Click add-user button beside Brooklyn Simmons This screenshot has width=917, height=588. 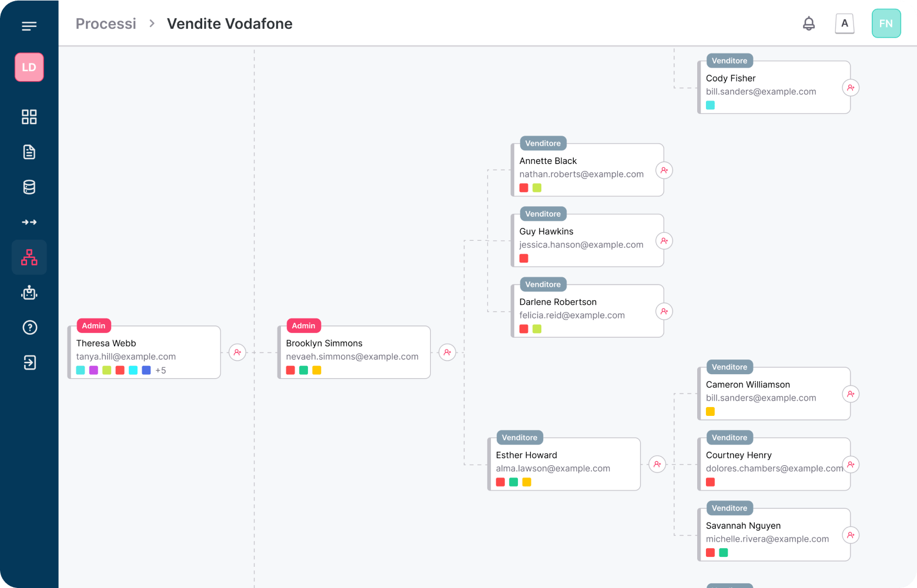[447, 352]
